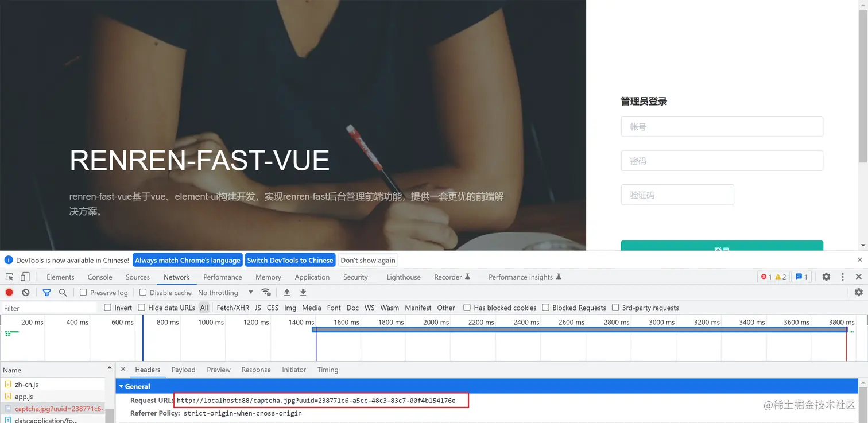Click Don't show again
The image size is (868, 423).
tap(368, 260)
